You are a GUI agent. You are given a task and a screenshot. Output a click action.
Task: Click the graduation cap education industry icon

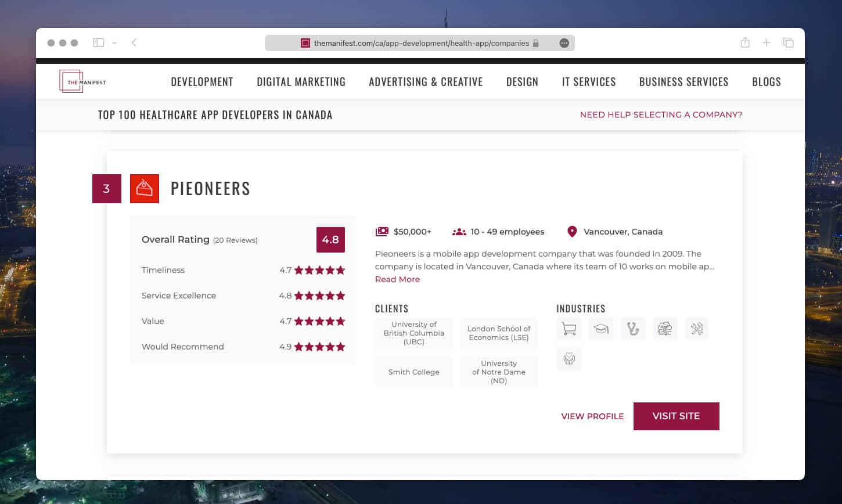click(600, 329)
